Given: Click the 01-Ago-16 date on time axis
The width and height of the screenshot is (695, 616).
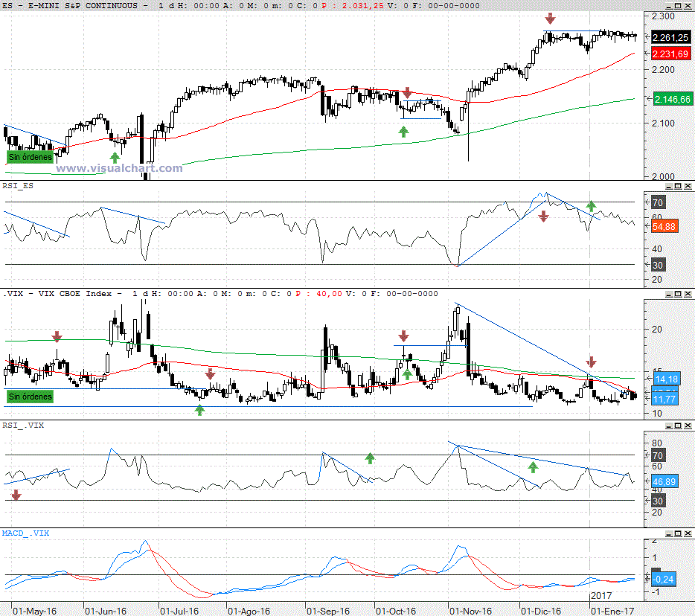Looking at the screenshot, I should pyautogui.click(x=249, y=611).
